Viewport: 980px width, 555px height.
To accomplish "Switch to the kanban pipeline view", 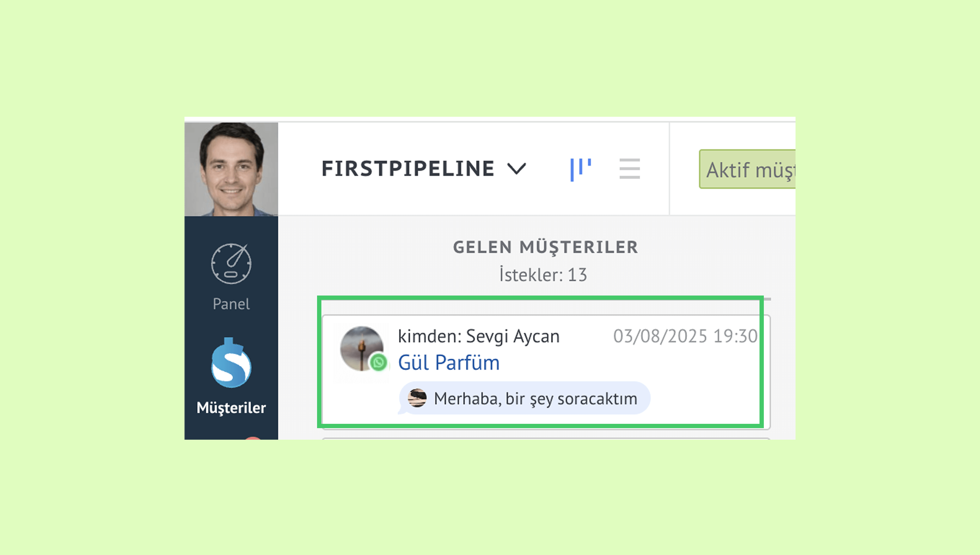I will coord(580,170).
